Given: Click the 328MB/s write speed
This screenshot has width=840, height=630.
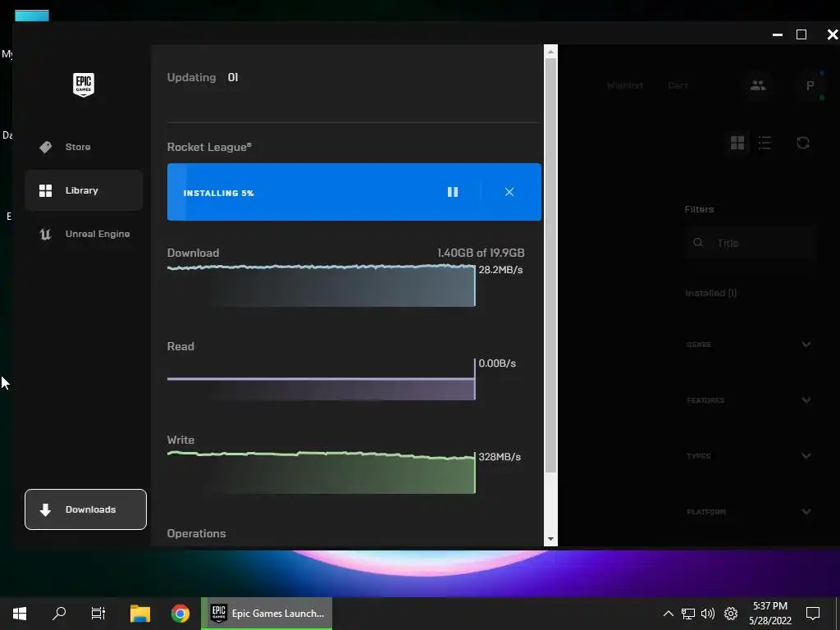Looking at the screenshot, I should (500, 457).
